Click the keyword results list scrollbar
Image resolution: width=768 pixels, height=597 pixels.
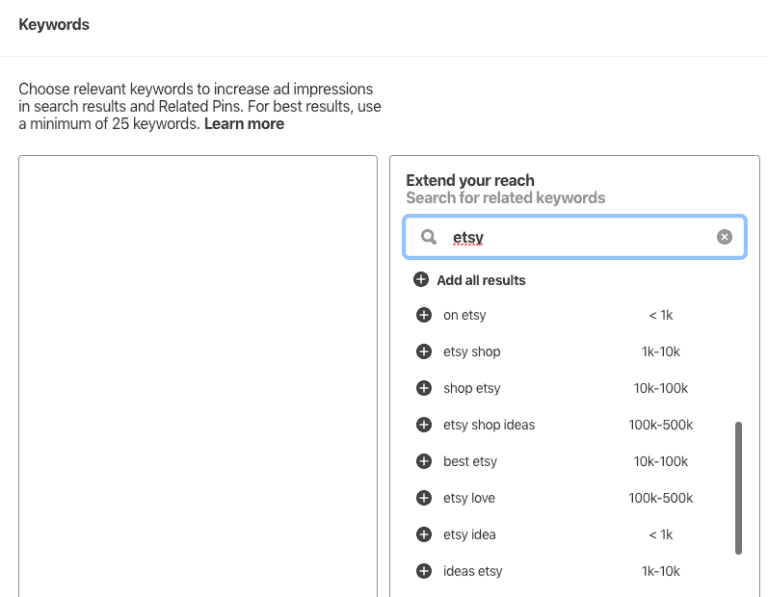tap(739, 487)
